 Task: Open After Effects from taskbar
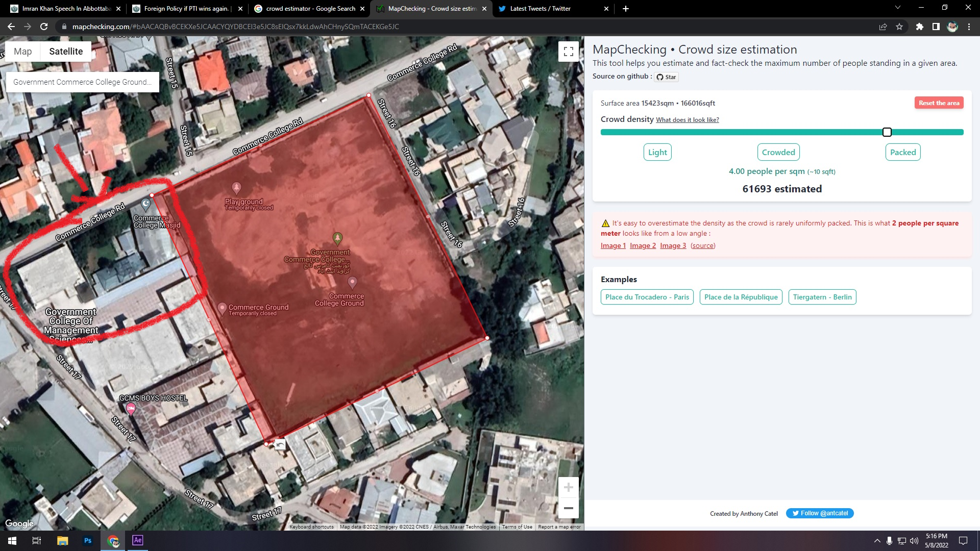tap(138, 540)
